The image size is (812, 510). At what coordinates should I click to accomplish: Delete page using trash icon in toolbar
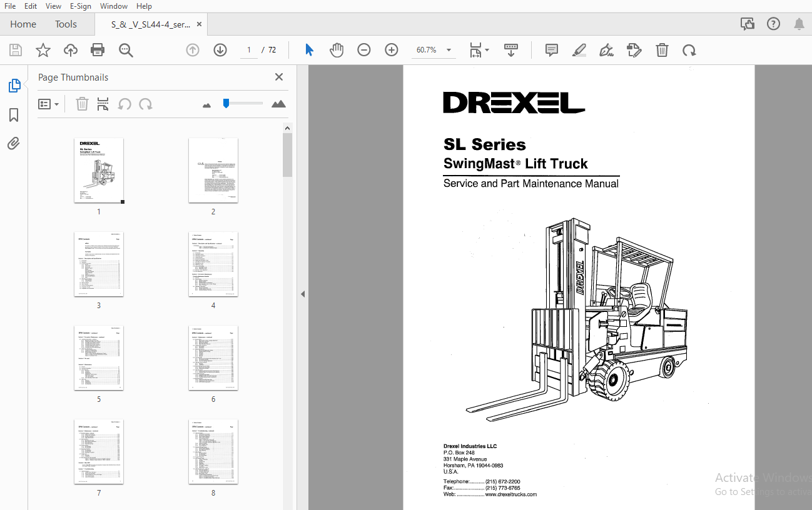(x=662, y=50)
